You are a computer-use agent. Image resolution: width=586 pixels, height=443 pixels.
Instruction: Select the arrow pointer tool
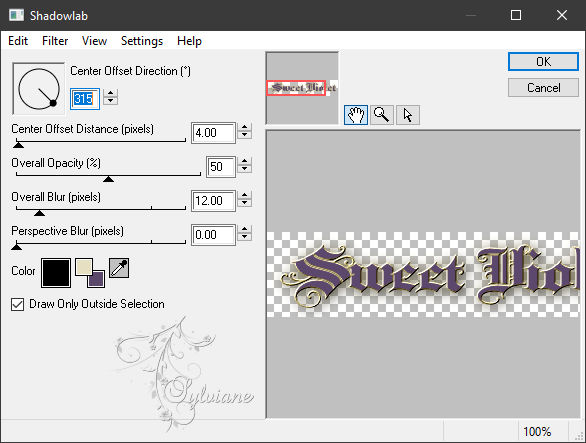(408, 115)
